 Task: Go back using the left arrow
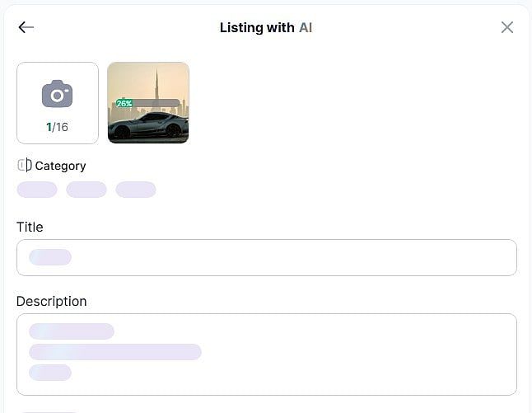pos(26,27)
